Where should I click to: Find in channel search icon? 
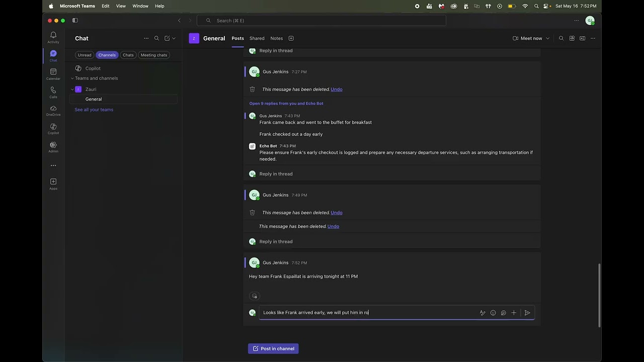[561, 38]
